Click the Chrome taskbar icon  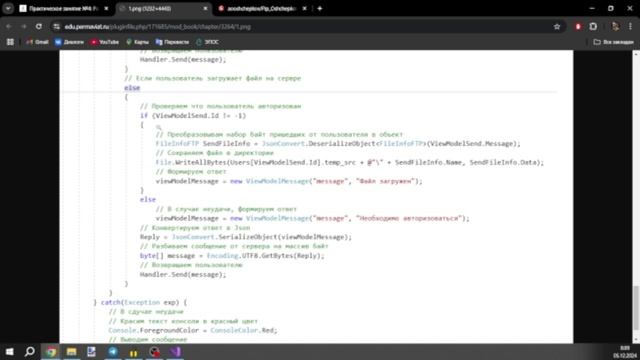(x=51, y=351)
